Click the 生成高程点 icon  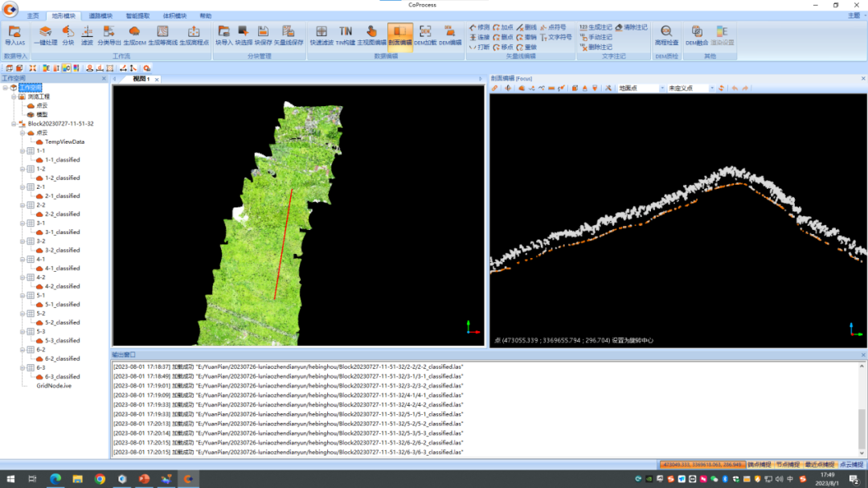click(194, 35)
